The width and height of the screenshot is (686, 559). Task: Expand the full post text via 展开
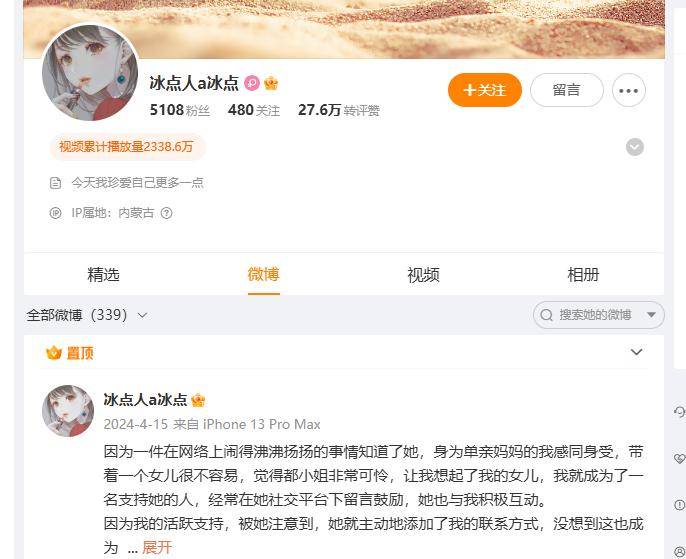(x=157, y=547)
